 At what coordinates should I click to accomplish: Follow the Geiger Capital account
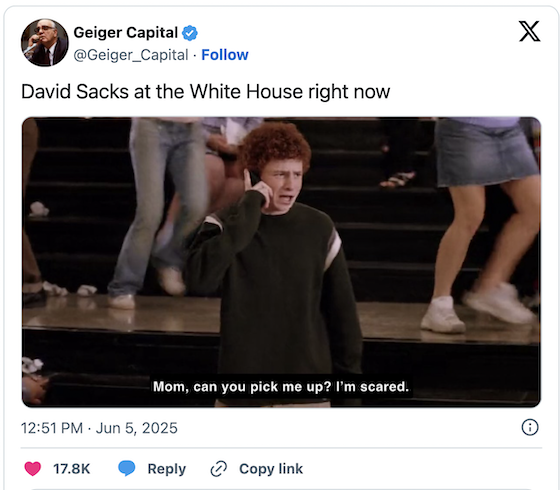coord(225,55)
